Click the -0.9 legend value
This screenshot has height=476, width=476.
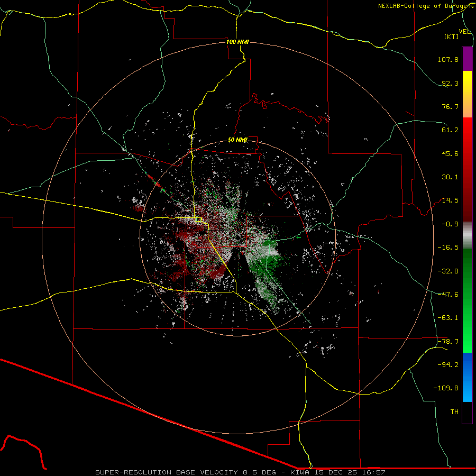450,224
